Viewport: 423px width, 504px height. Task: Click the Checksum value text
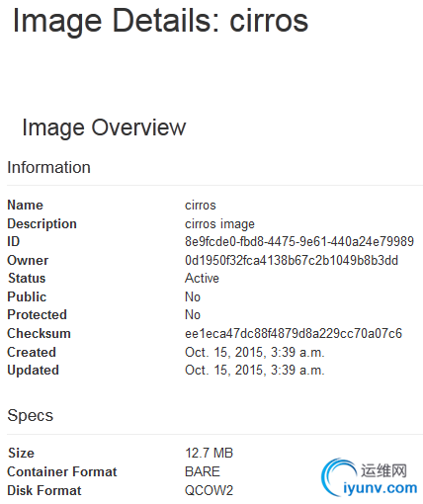(x=294, y=334)
